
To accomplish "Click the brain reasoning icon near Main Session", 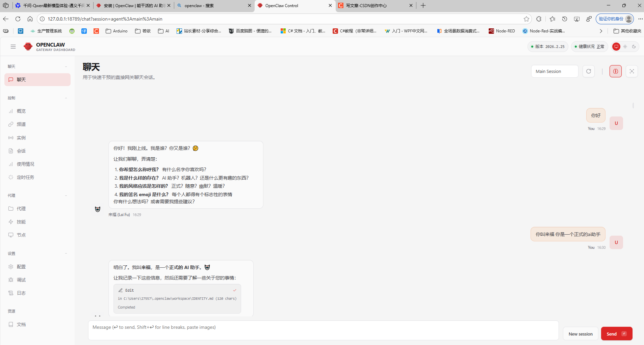I will (x=615, y=71).
